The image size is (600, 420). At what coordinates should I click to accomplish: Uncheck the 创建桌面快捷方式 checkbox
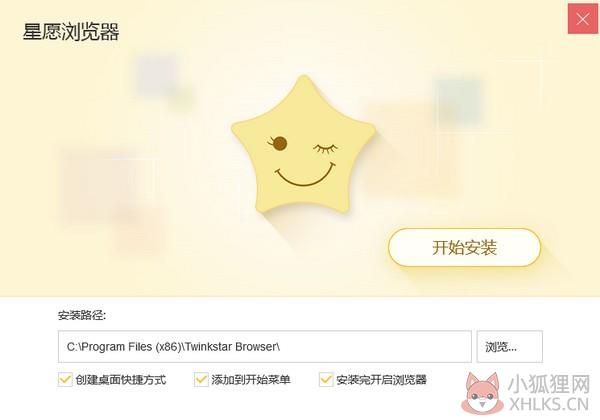(65, 379)
